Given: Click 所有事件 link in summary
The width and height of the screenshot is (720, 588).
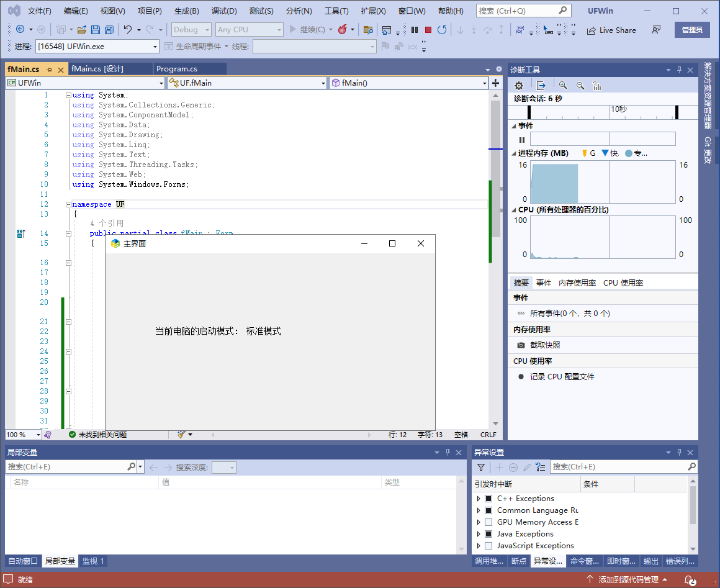Looking at the screenshot, I should click(570, 314).
